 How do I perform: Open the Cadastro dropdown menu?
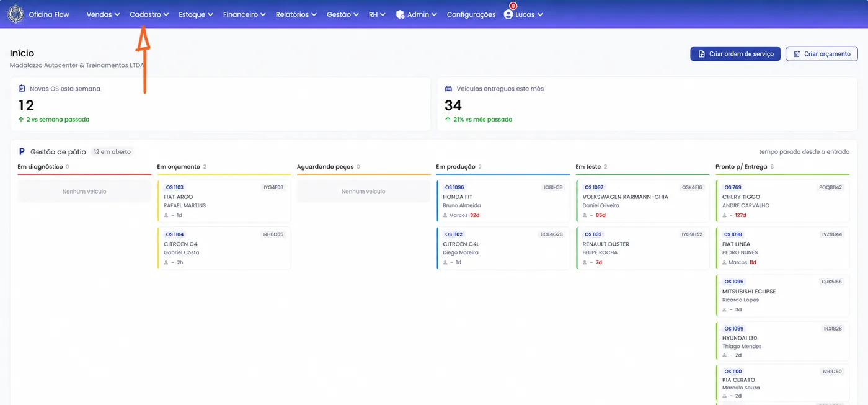pyautogui.click(x=149, y=14)
